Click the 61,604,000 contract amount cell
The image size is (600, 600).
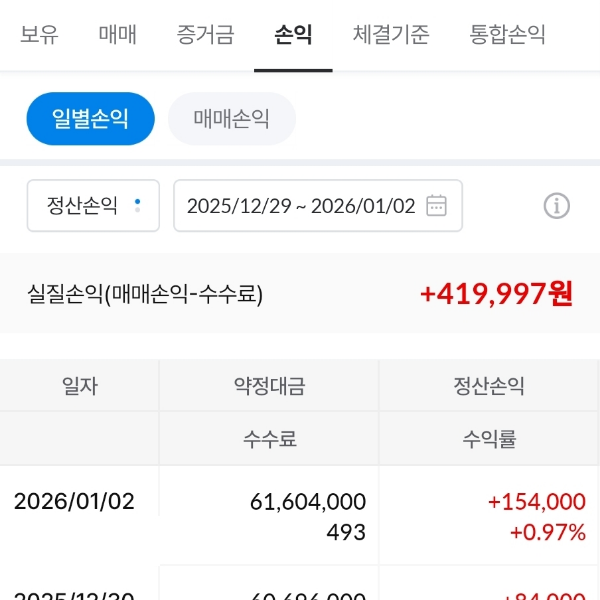tap(307, 502)
